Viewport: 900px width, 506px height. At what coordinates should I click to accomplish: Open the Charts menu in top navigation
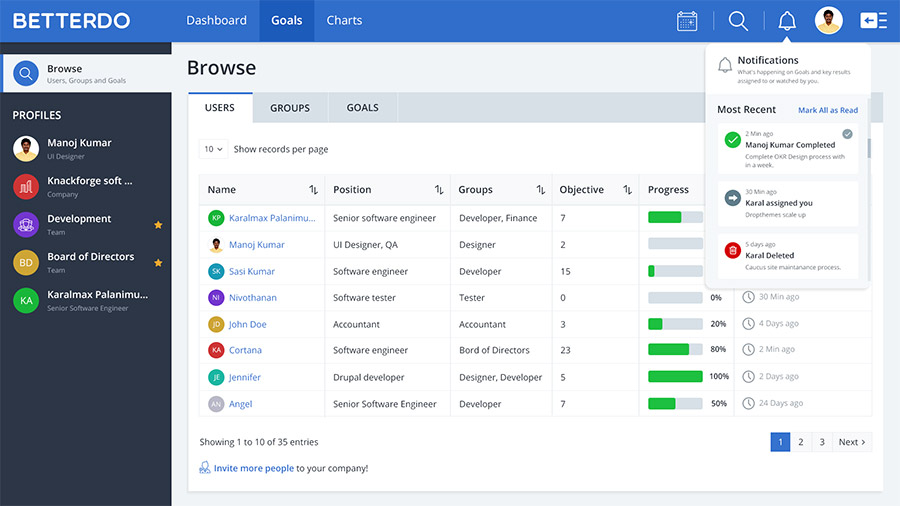click(344, 21)
